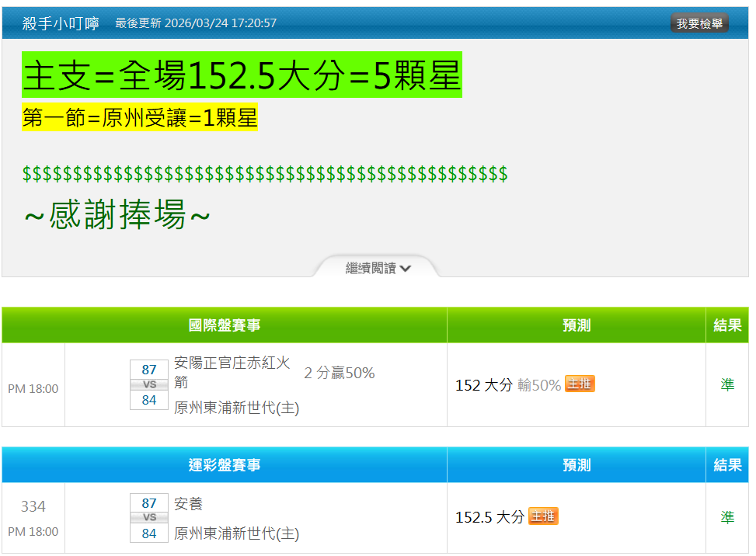Click the 152.5 大分 prediction text
Image resolution: width=756 pixels, height=556 pixels.
coord(489,517)
